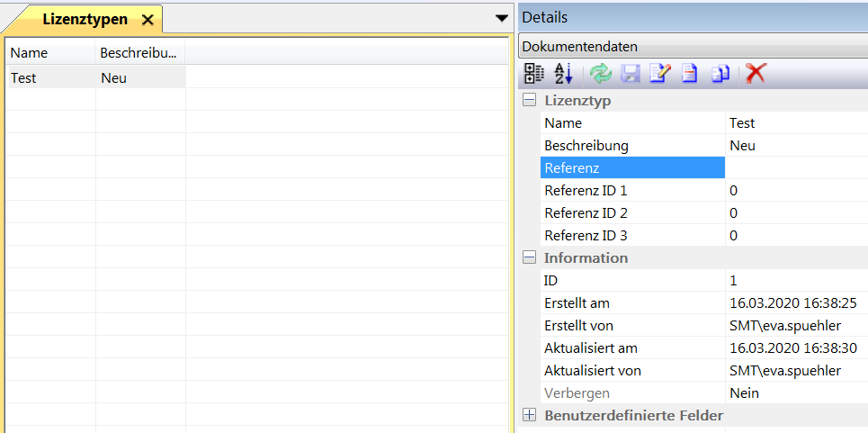Image resolution: width=868 pixels, height=433 pixels.
Task: Click the edit document pencil icon
Action: tap(659, 75)
